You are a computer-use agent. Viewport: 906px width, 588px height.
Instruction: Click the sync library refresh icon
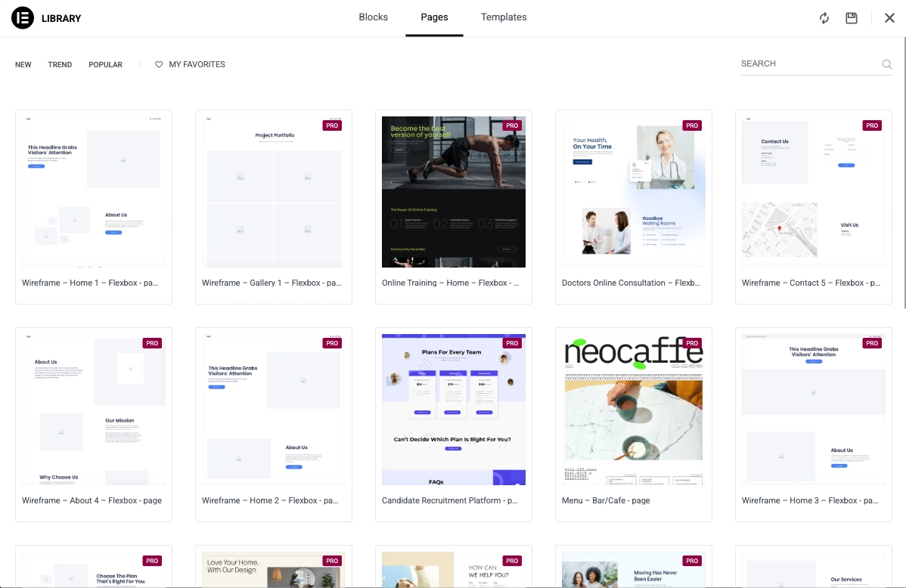click(824, 18)
